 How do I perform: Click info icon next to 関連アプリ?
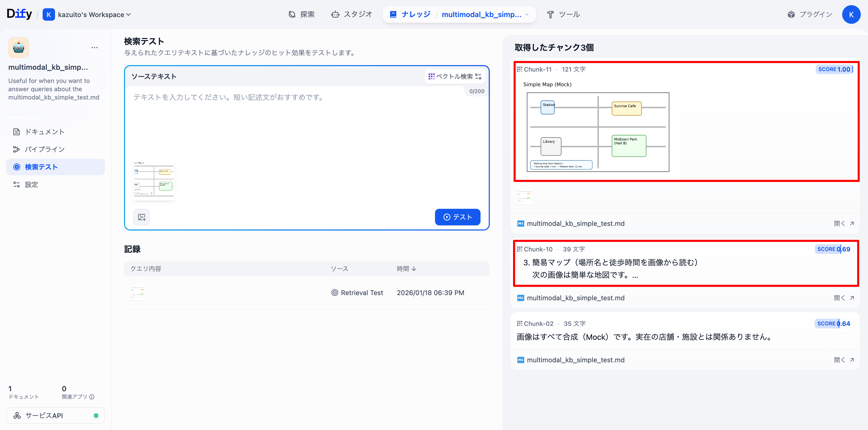92,397
